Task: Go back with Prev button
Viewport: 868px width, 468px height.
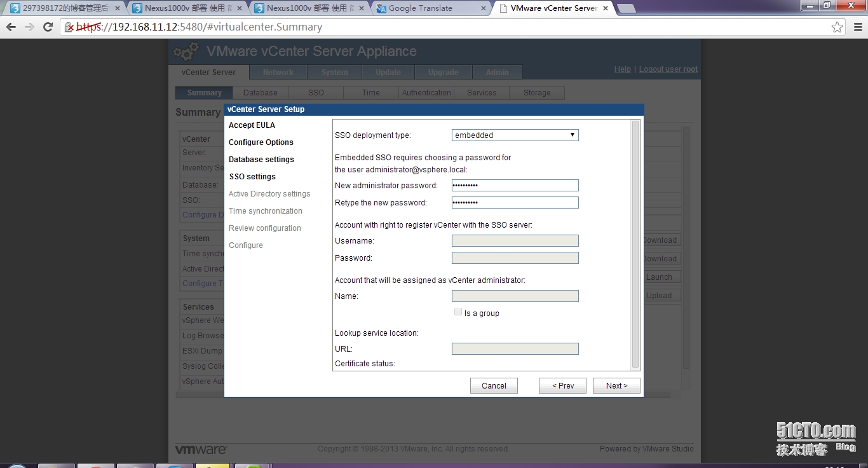Action: (x=562, y=385)
